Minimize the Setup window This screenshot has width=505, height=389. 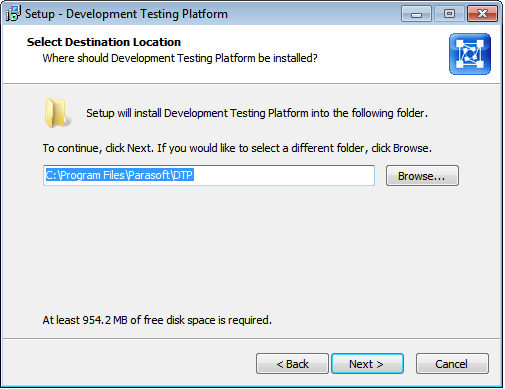coord(416,14)
